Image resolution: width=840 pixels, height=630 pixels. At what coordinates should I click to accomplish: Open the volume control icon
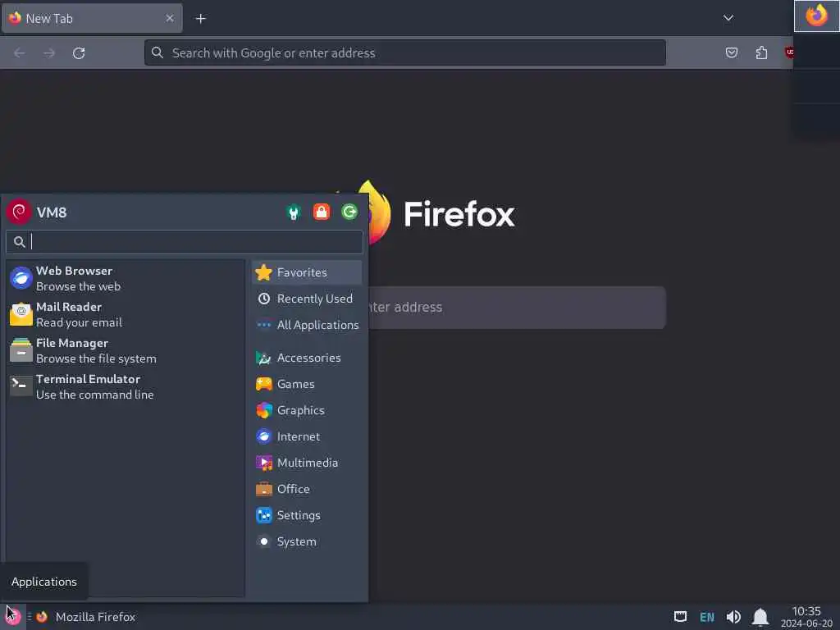point(733,617)
